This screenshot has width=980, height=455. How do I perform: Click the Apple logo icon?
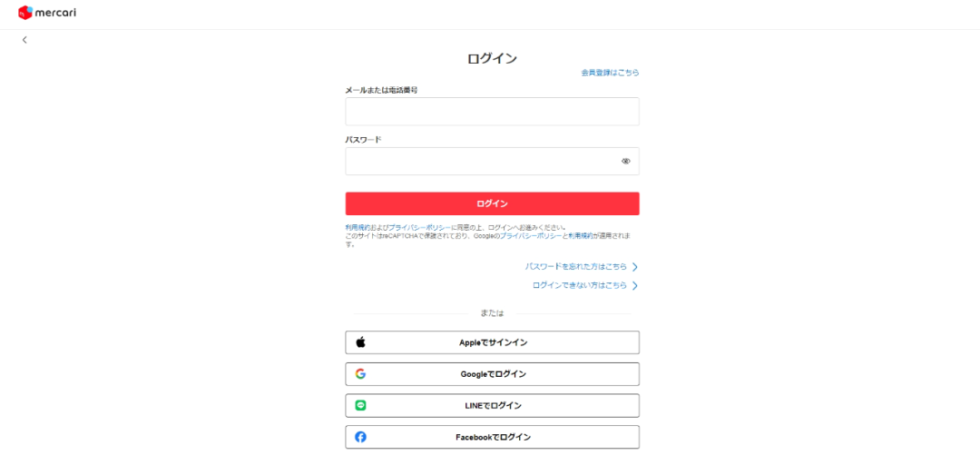360,342
